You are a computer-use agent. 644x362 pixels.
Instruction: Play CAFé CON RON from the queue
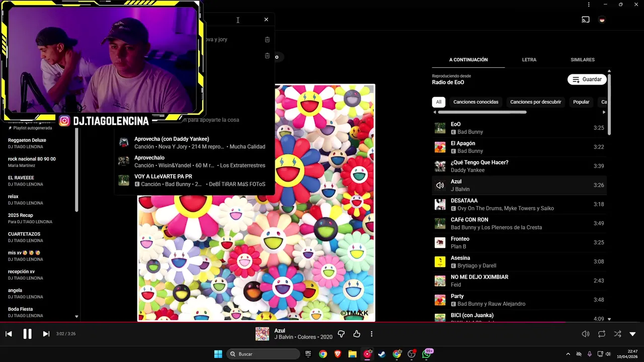coord(519,223)
